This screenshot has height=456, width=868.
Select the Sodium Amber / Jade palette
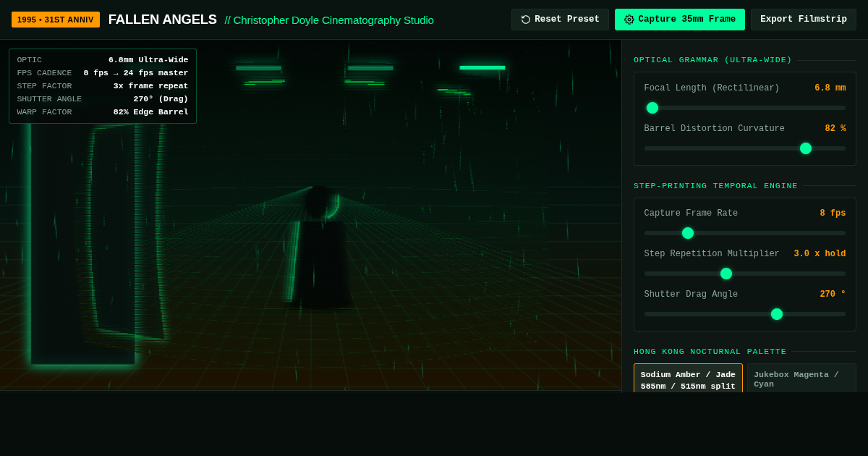[x=688, y=379]
